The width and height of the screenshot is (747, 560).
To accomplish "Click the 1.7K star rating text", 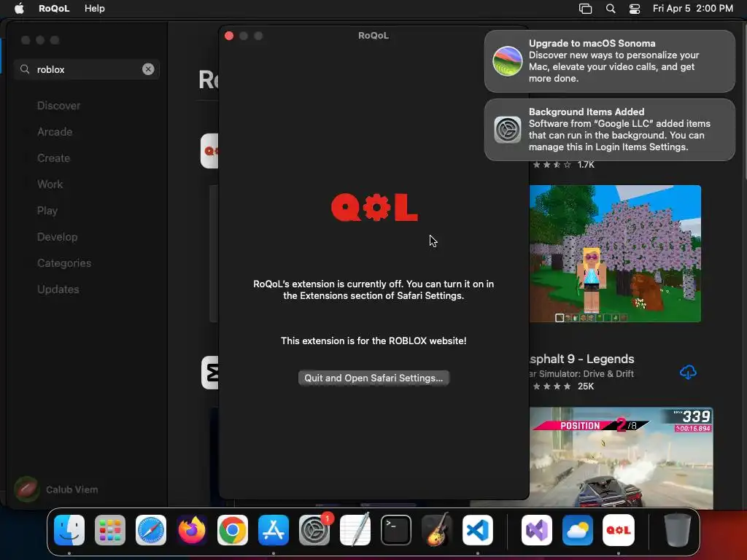I will point(586,165).
